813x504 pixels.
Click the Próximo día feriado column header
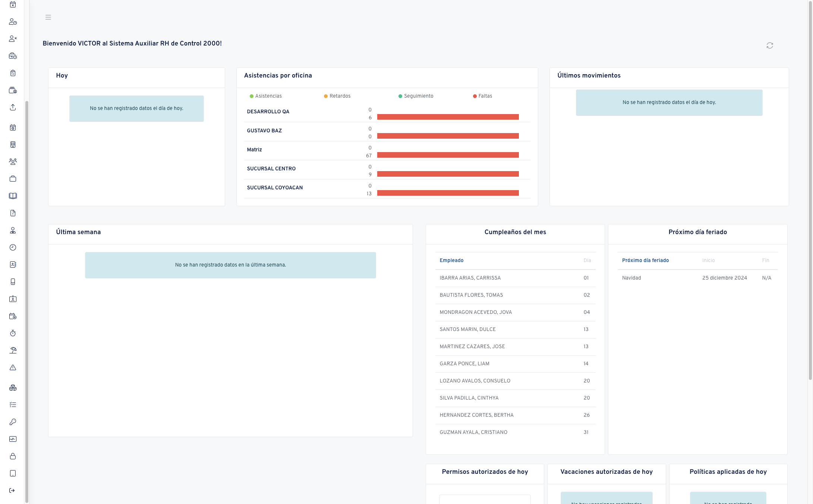pos(645,261)
